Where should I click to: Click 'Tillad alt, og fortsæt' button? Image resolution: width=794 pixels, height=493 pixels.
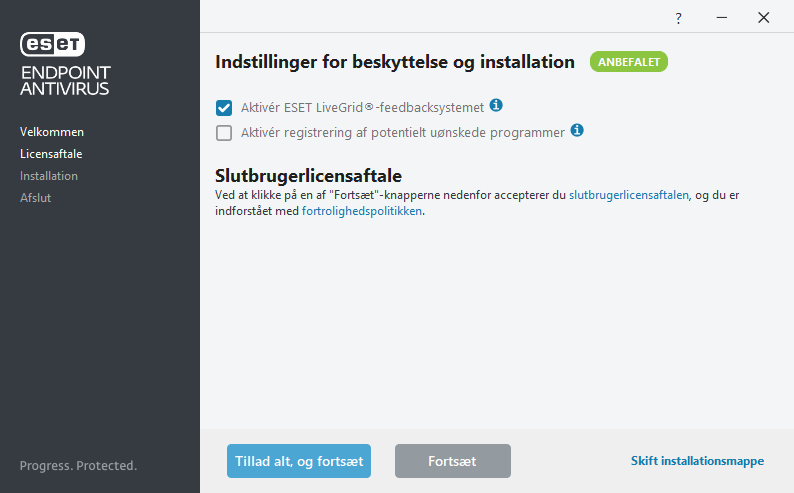pos(299,461)
